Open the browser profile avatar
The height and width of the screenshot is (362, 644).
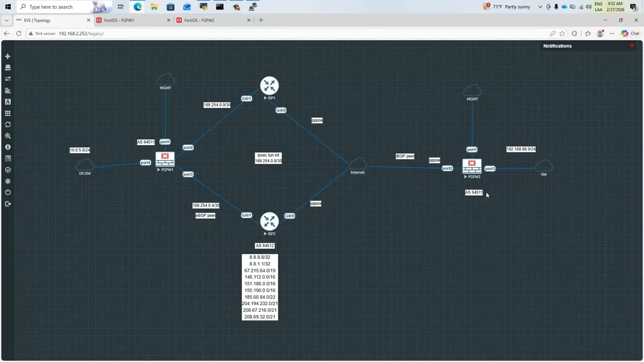pos(600,33)
